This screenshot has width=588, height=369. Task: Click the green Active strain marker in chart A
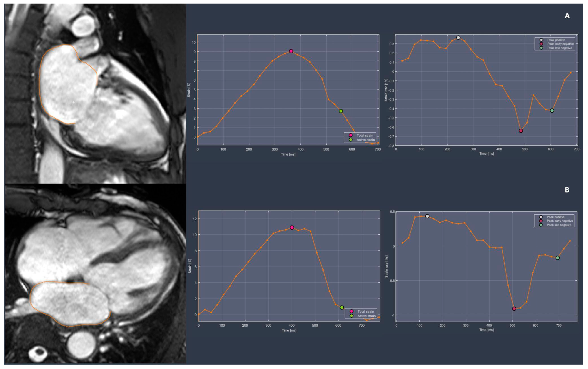[x=341, y=111]
